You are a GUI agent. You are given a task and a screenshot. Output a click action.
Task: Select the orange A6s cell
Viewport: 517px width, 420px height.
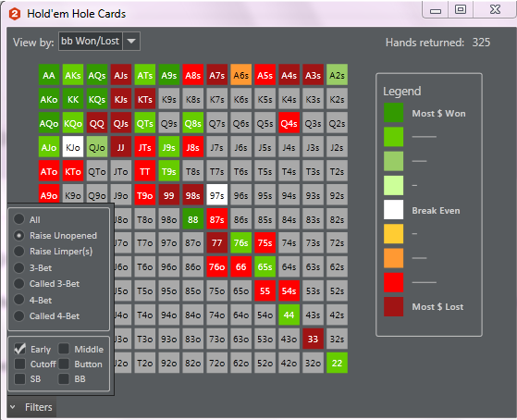(x=241, y=75)
